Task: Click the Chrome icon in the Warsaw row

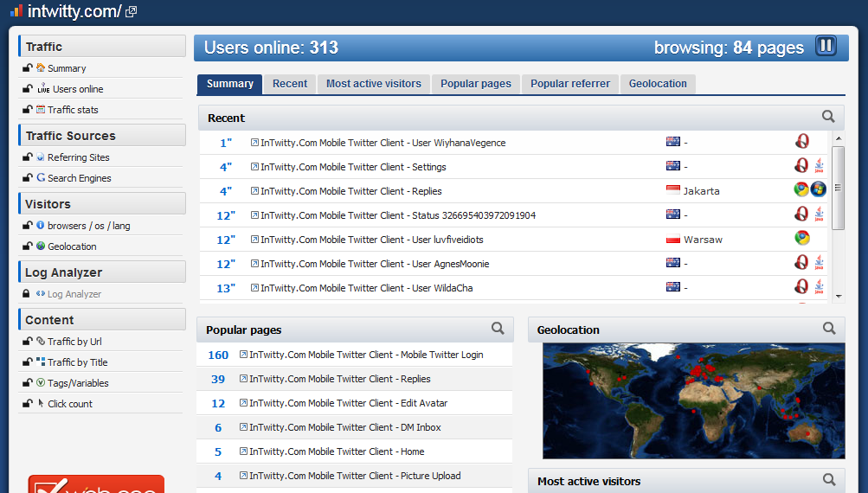Action: coord(801,238)
